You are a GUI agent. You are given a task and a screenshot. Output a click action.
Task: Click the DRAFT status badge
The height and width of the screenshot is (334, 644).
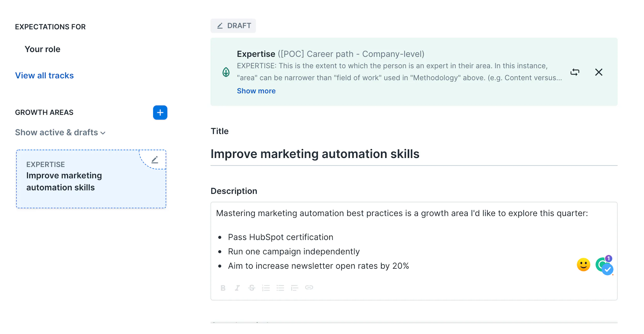coord(233,26)
